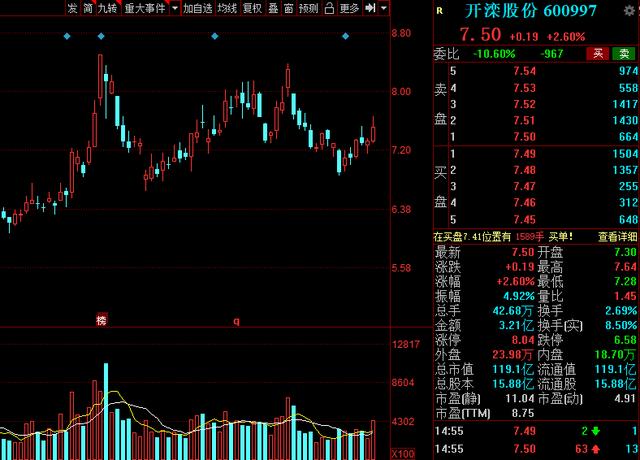
Task: Click the 金额 value 3.21亿
Action: pyautogui.click(x=516, y=325)
